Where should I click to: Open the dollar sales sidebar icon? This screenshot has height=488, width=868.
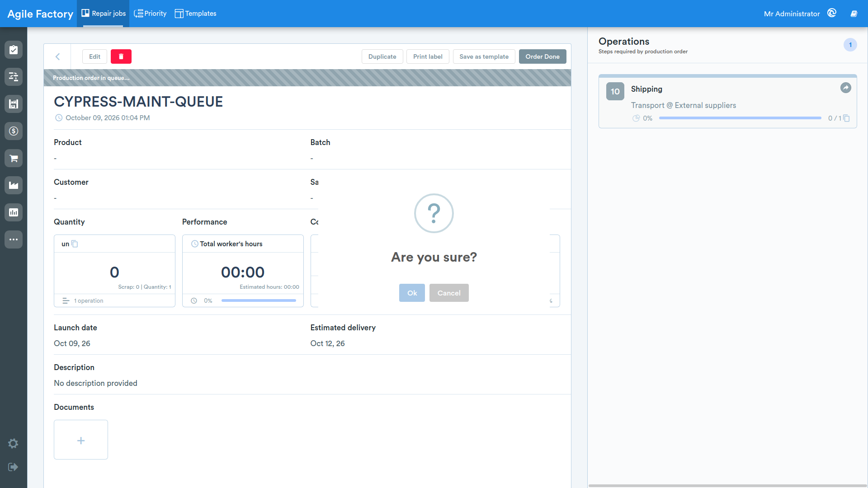(14, 131)
